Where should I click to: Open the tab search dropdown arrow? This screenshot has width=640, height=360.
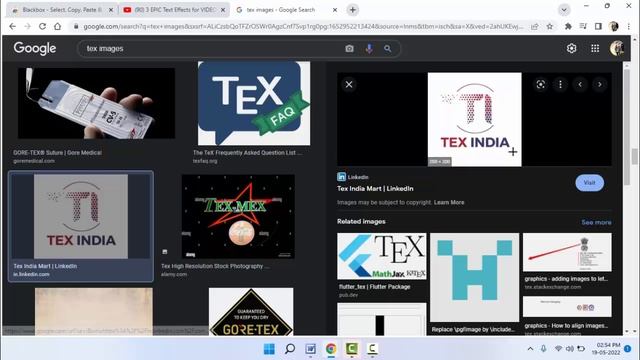[x=564, y=10]
